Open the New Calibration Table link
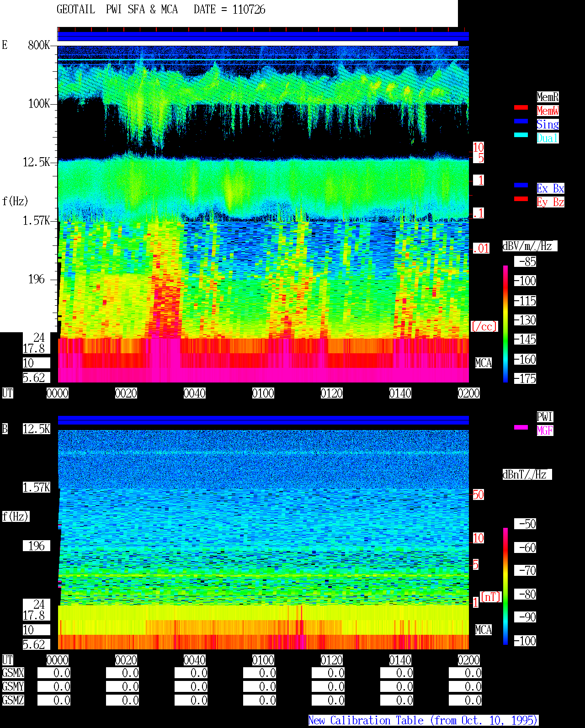 click(x=423, y=720)
